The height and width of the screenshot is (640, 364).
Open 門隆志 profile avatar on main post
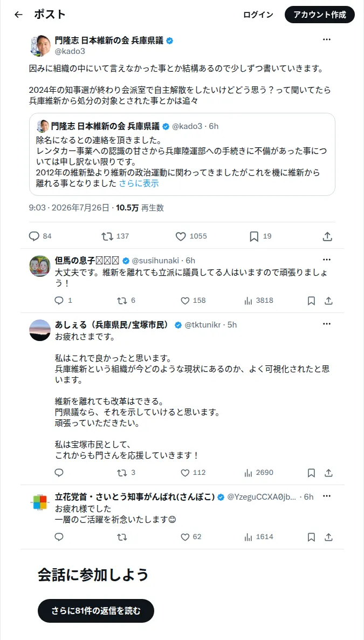click(x=39, y=45)
